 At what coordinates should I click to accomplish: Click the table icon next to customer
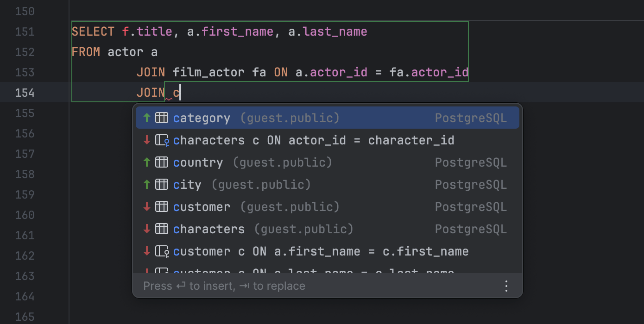tap(162, 206)
